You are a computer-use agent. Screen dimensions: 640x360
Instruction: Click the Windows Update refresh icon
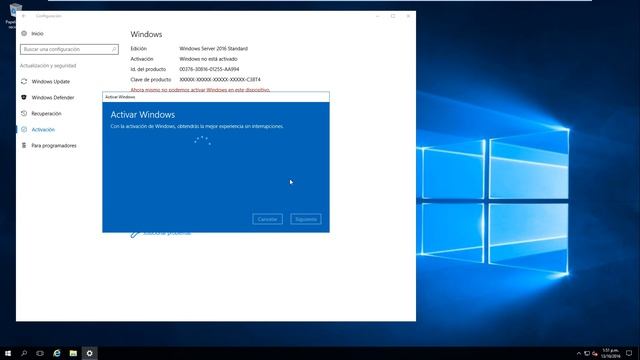coord(24,82)
